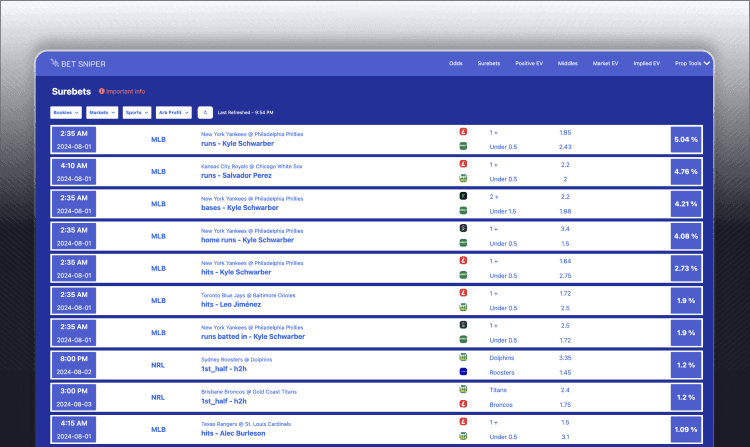750x447 pixels.
Task: Open the Sports filter dropdown
Action: [137, 112]
